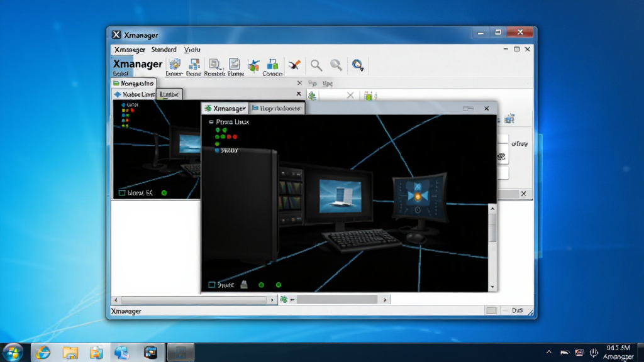Click the blue monitors icon in taskbar
Viewport: 644px width, 362px height.
tap(122, 353)
